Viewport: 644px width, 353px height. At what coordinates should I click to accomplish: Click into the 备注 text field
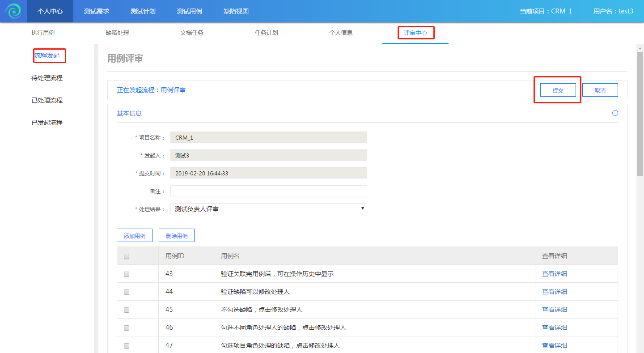tap(268, 191)
